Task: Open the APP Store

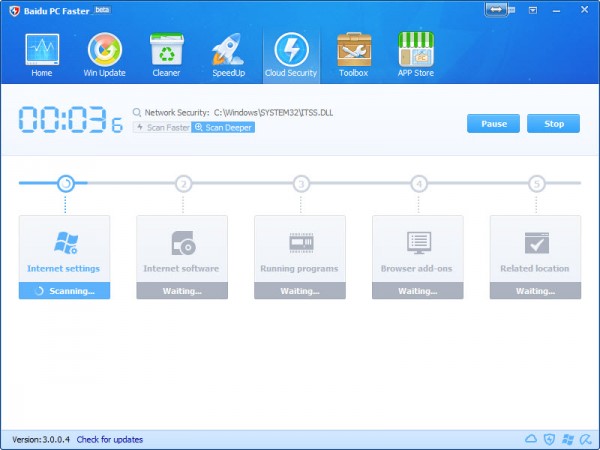Action: click(x=416, y=54)
